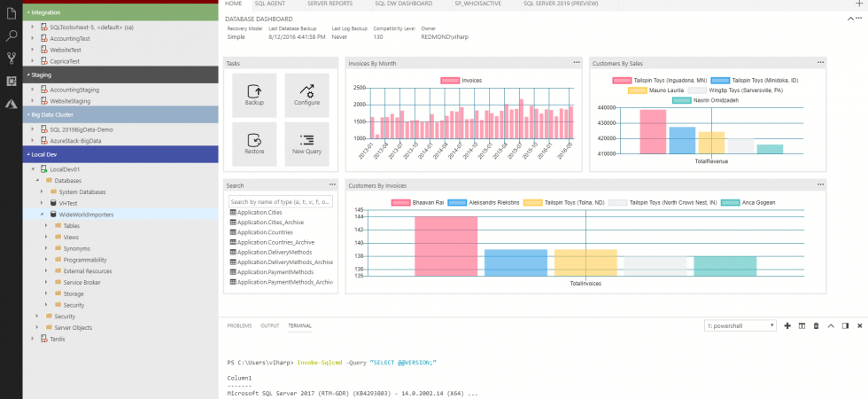Open the Source Control view in the activity bar
The image size is (868, 399).
click(x=12, y=59)
